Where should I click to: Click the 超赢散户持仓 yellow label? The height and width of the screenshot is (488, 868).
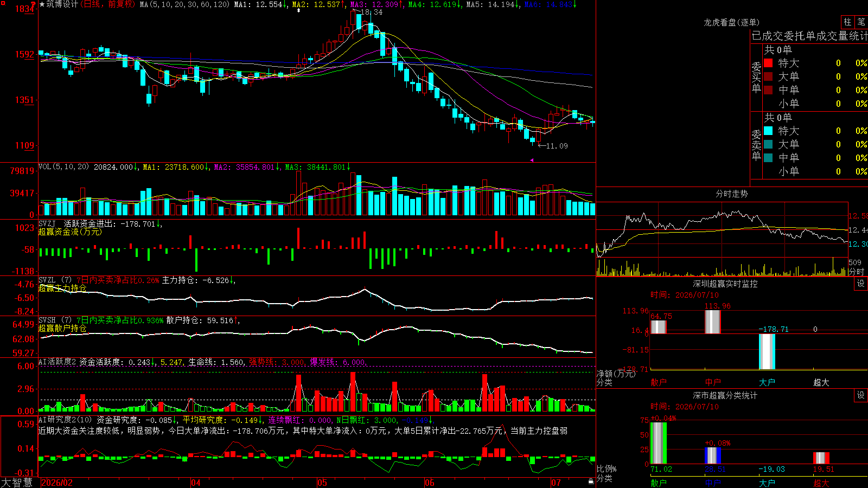click(62, 328)
